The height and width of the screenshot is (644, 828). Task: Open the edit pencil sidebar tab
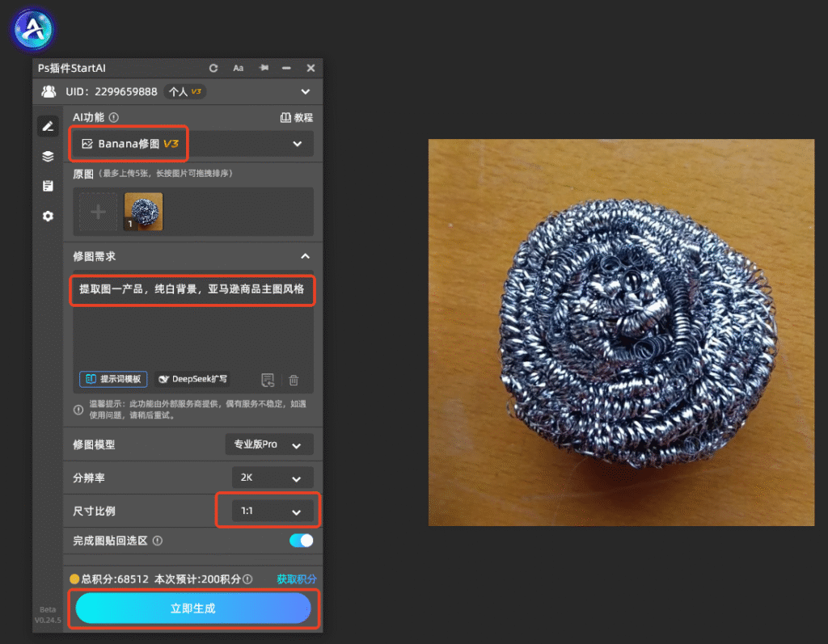coord(48,126)
